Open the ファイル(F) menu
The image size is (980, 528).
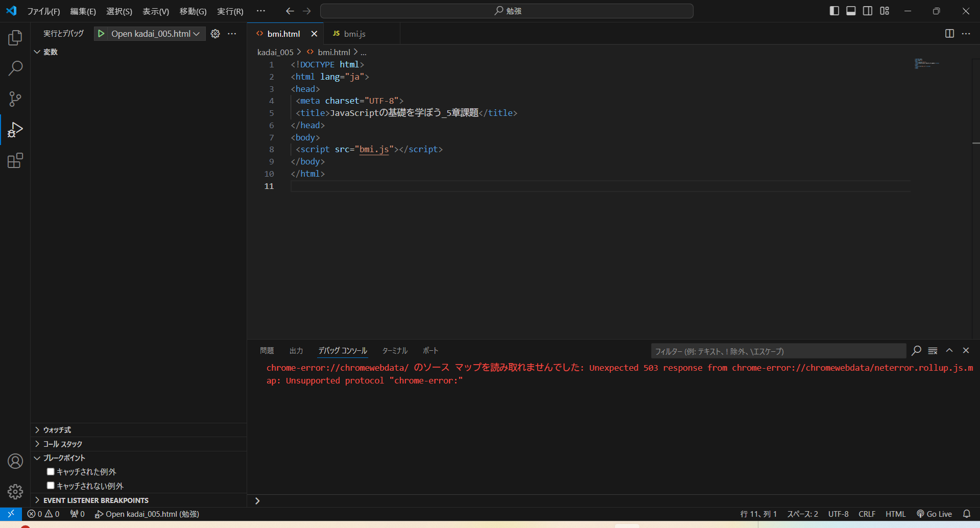pyautogui.click(x=43, y=11)
